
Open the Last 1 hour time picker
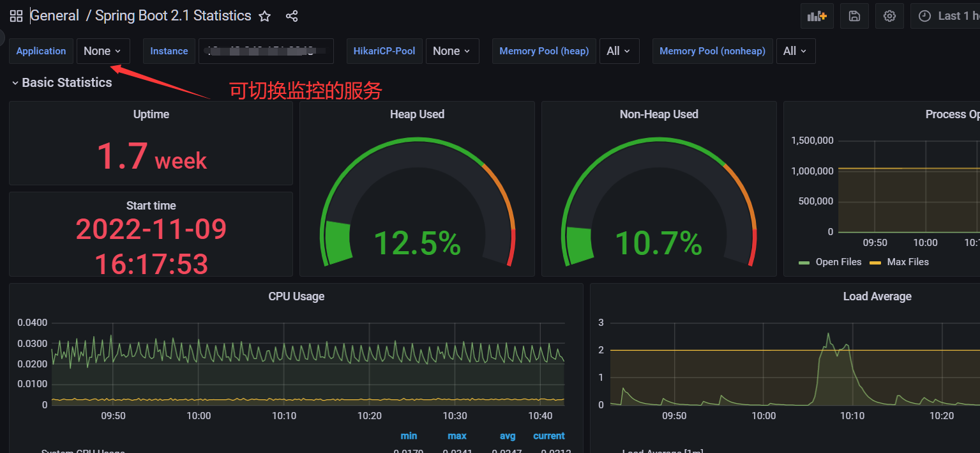point(946,16)
